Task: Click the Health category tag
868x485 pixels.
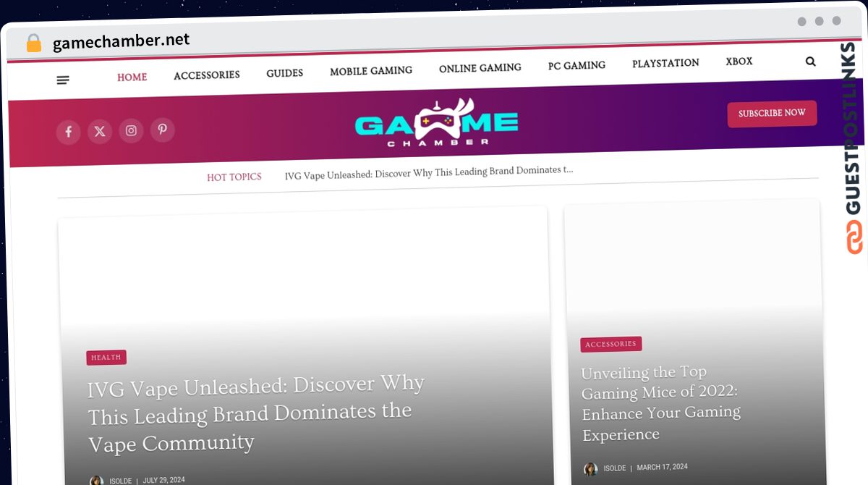Action: tap(106, 358)
